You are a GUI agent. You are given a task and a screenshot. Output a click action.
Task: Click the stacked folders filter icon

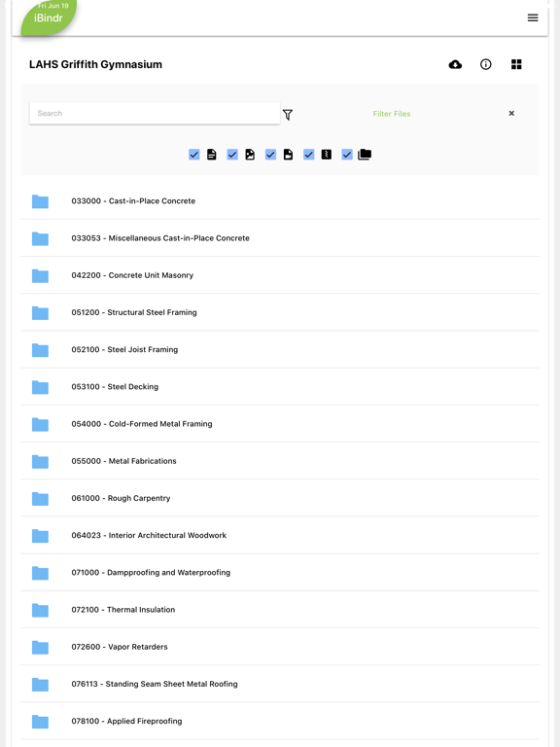pyautogui.click(x=365, y=155)
